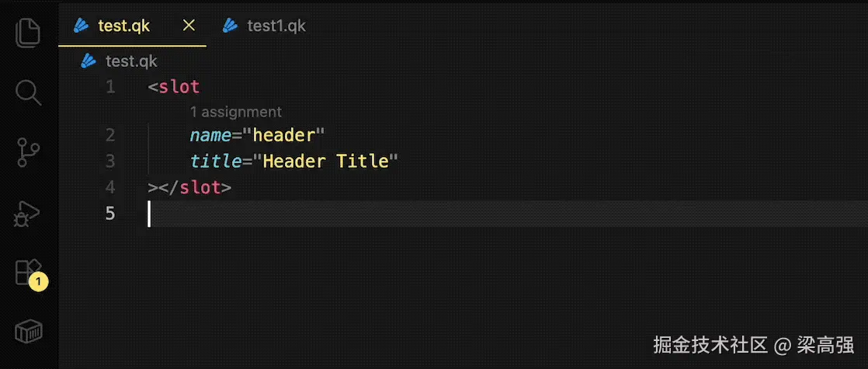The height and width of the screenshot is (369, 868).
Task: Select the test.qk tab
Action: tap(124, 26)
